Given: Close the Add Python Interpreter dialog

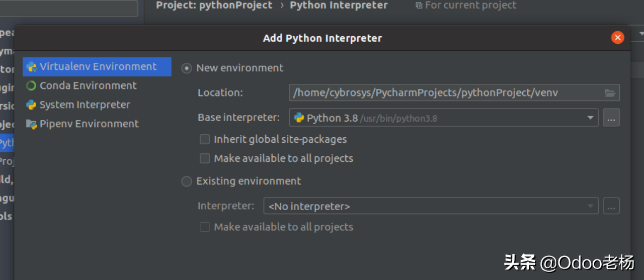Looking at the screenshot, I should (617, 38).
